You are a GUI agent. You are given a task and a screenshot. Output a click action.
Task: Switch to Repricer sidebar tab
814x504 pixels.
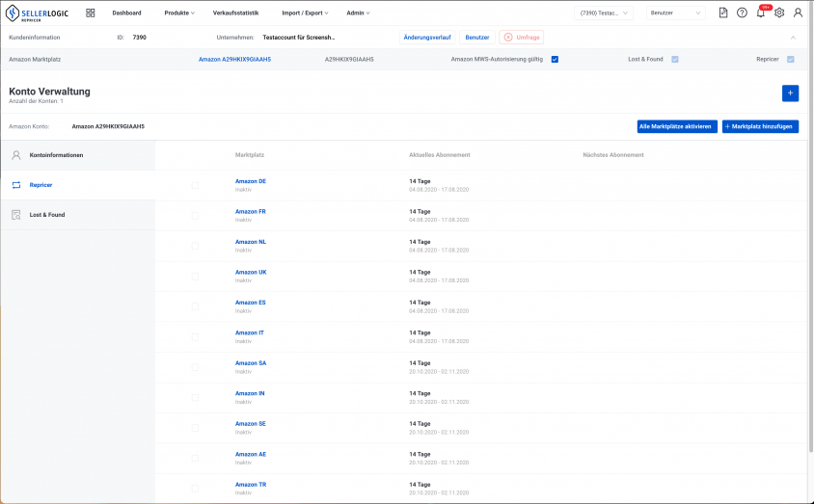click(78, 185)
